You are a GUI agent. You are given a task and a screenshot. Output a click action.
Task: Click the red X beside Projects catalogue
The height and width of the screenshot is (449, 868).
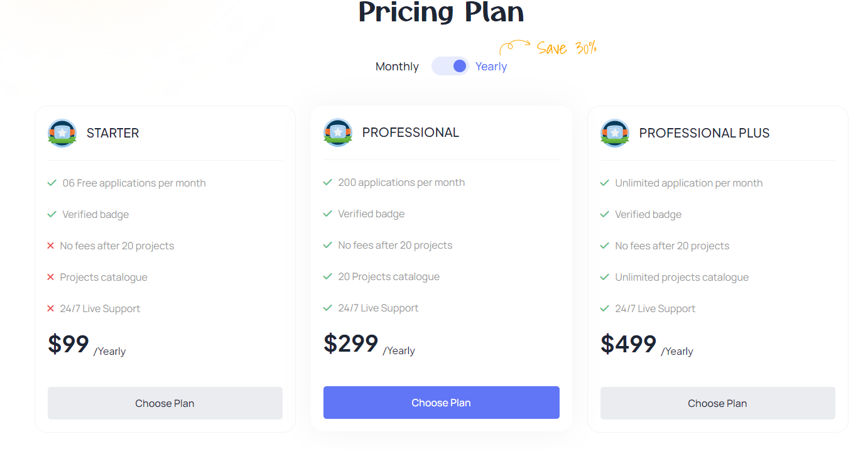[x=51, y=277]
